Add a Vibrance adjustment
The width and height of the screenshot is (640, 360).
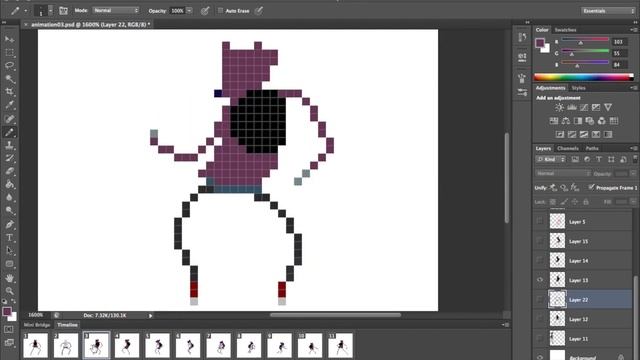[x=608, y=107]
